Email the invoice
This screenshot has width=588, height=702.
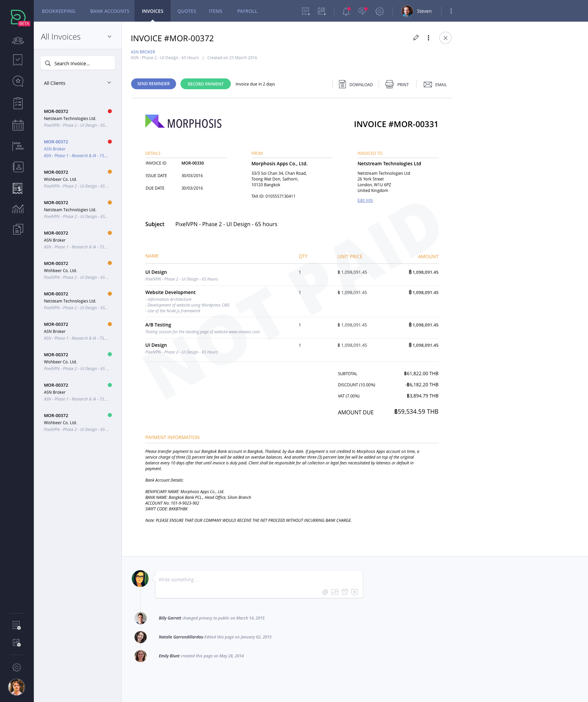tap(435, 84)
